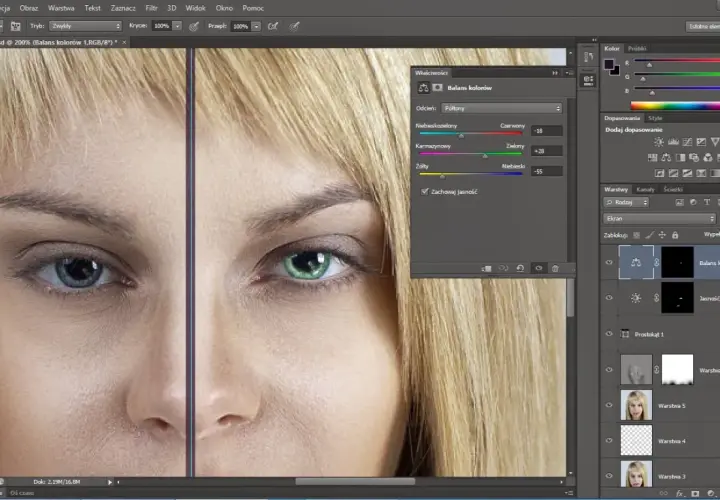Viewport: 720px width, 500px height.
Task: Open Krycie opacity dropdown arrow
Action: click(178, 26)
